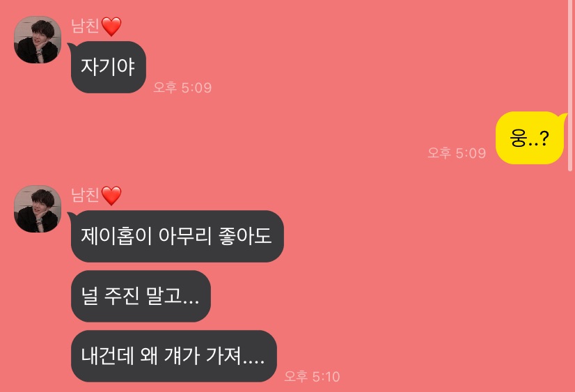Click the 오후 5:09 timestamp beside 웅..?
Image resolution: width=575 pixels, height=392 pixels.
(x=457, y=153)
